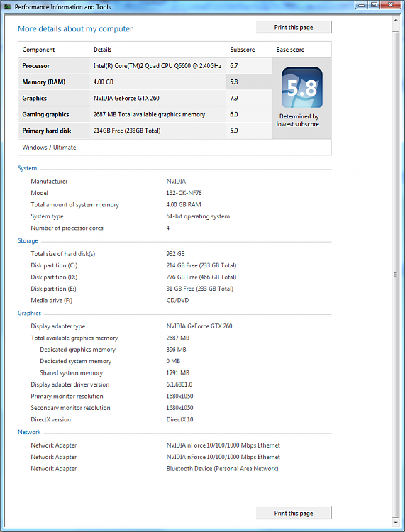405x532 pixels.
Task: Click the Graphics section heading
Action: [29, 313]
